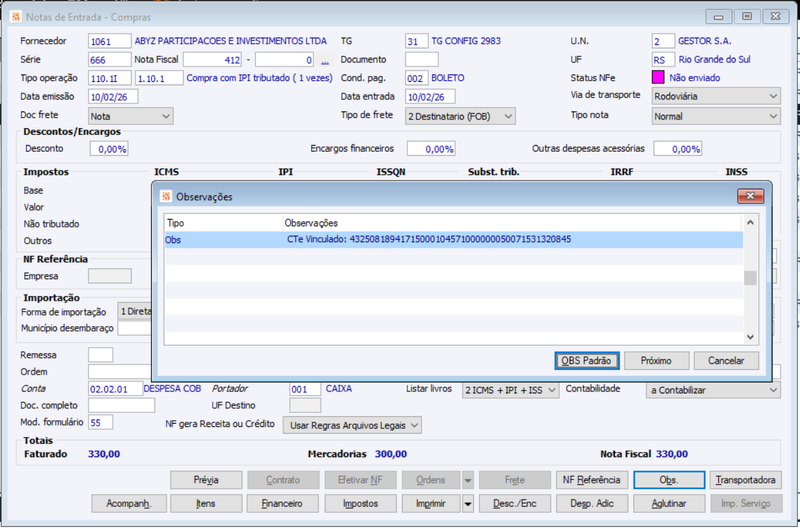Click the Observações dialog title icon
The width and height of the screenshot is (800, 529).
pyautogui.click(x=166, y=196)
